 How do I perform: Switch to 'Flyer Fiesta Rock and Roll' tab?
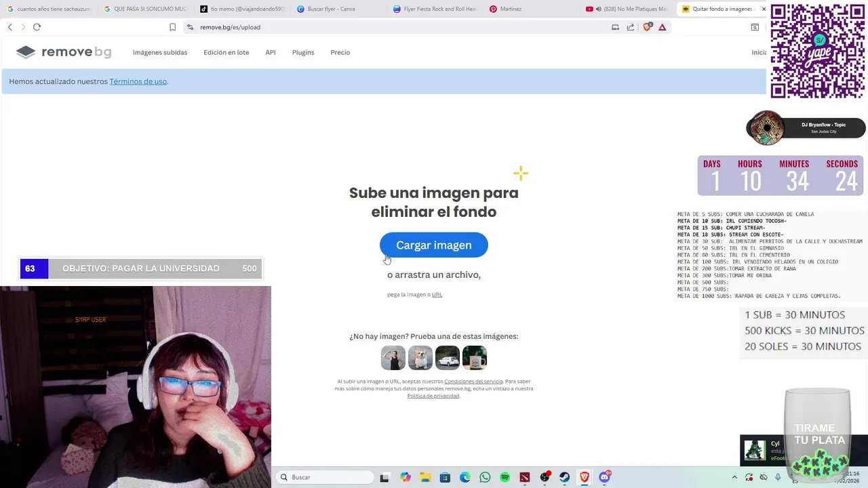click(x=435, y=9)
